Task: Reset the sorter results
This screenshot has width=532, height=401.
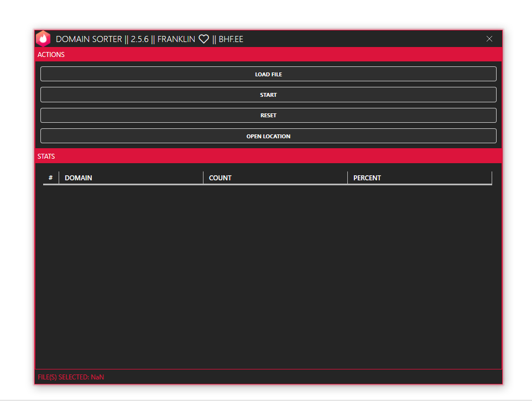Action: pos(268,115)
